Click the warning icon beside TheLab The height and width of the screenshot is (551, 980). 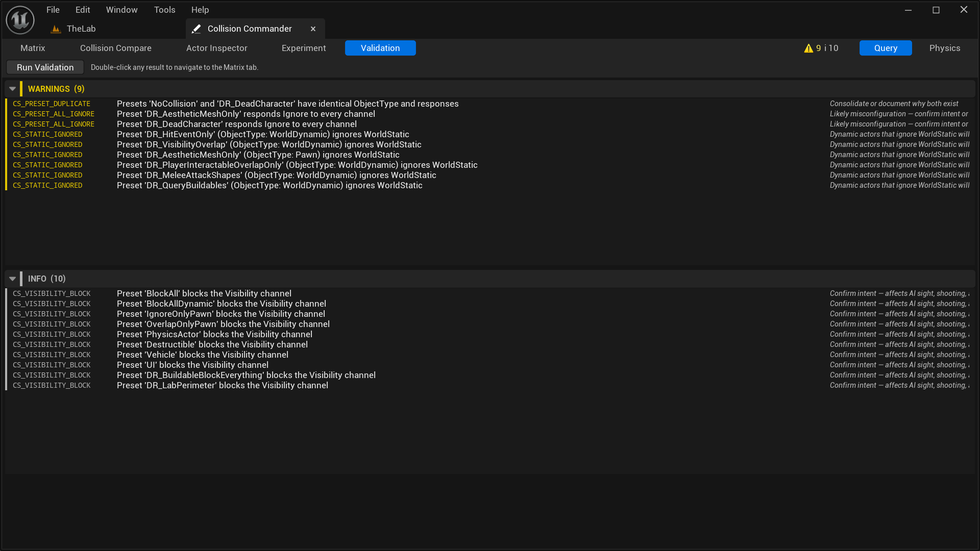click(x=55, y=29)
